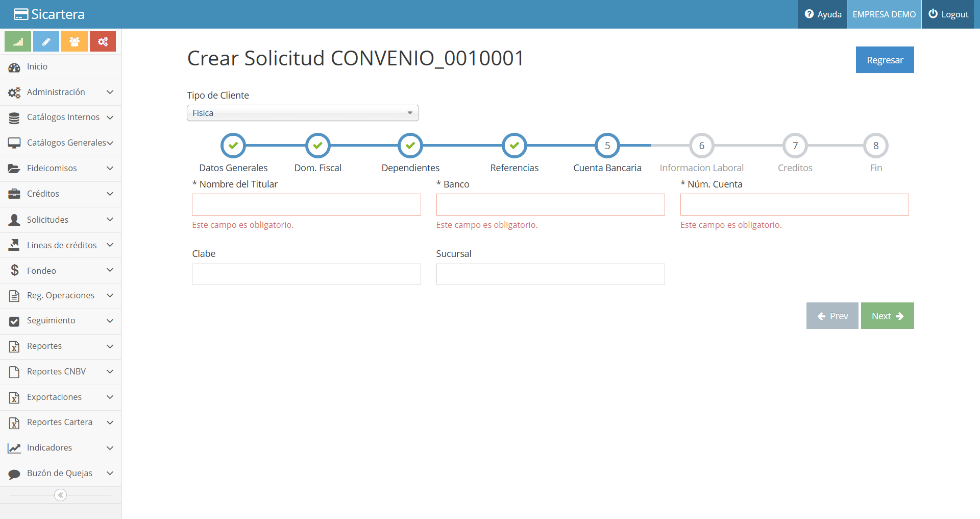Expand the Reg. Operaciones chevron
Screen dimensions: 980x519
point(110,295)
